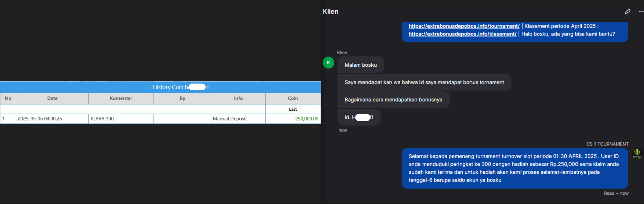
Task: Click the 'Last' cell under Coin
Action: tap(293, 109)
